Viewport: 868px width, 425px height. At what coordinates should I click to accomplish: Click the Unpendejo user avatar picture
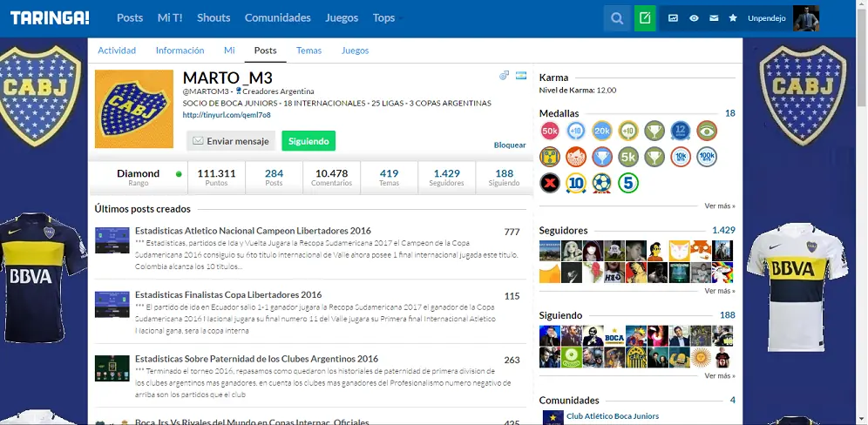pos(806,18)
